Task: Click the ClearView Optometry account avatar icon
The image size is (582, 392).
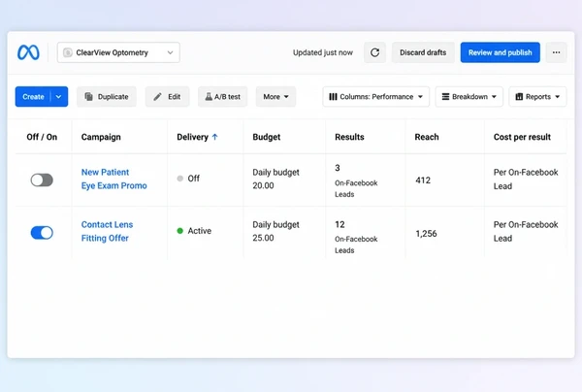Action: pyautogui.click(x=68, y=52)
